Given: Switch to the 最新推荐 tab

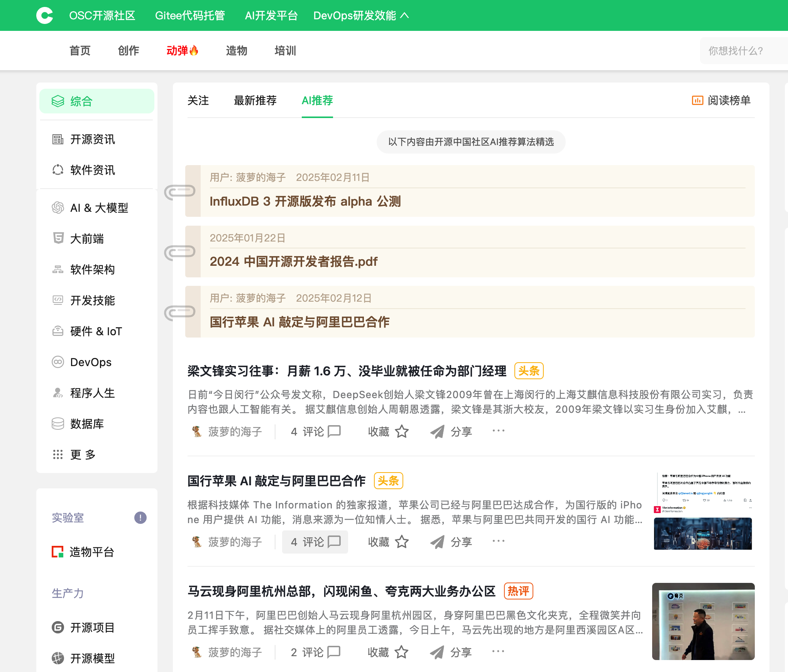Looking at the screenshot, I should [255, 100].
